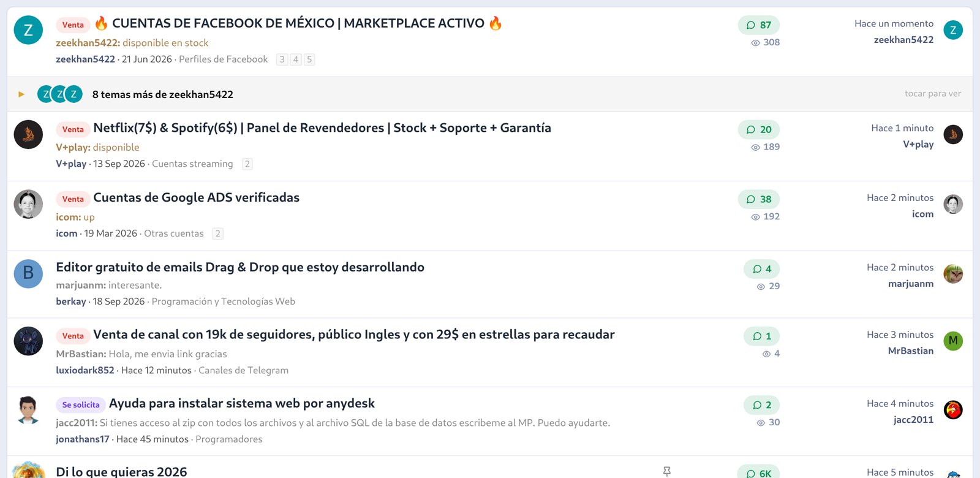This screenshot has width=980, height=478.
Task: Click the 87 replies badge
Action: (759, 25)
